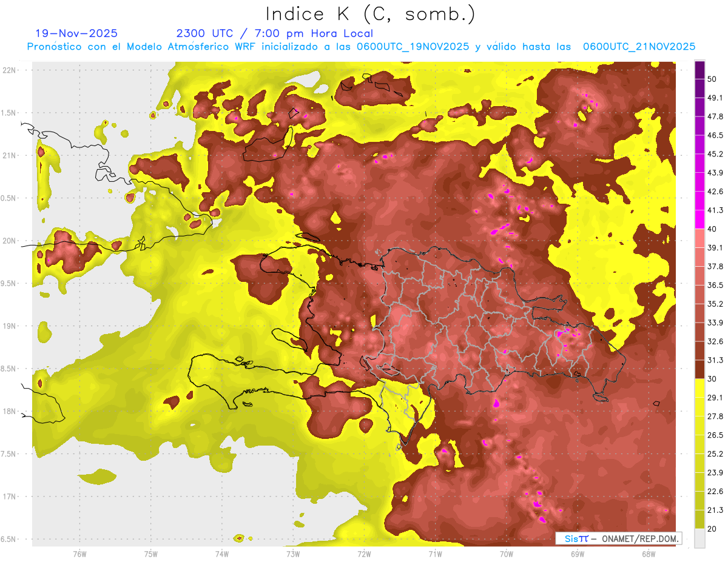
Task: Click the grey swatch below 20
Action: [x=699, y=538]
